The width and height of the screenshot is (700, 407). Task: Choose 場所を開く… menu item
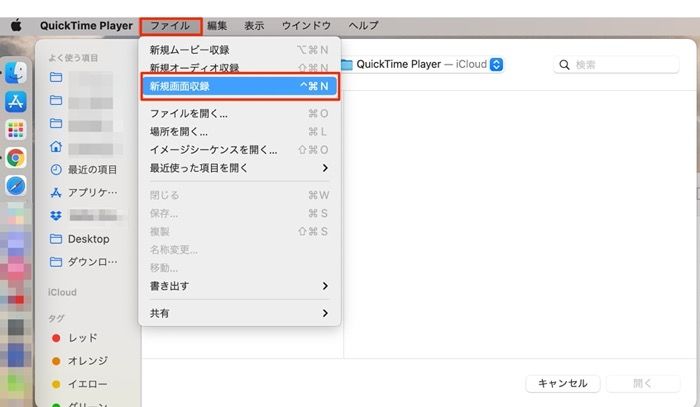tap(239, 132)
